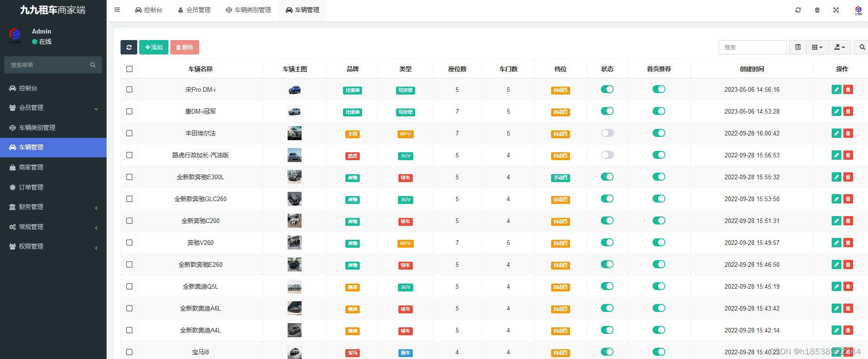Click the Admin profile avatar in the sidebar

(15, 36)
